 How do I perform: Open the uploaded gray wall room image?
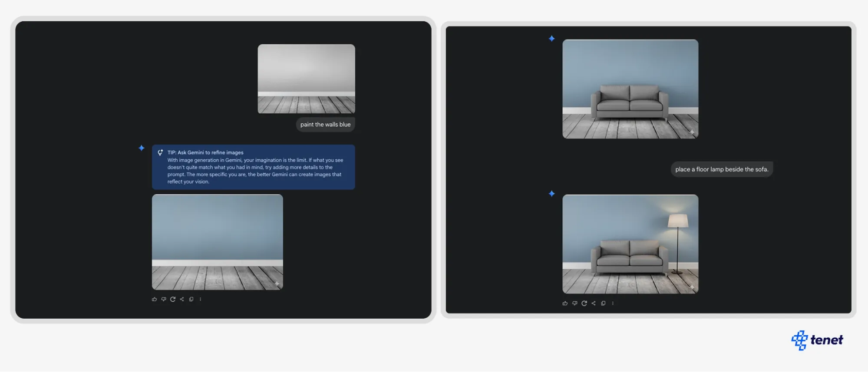(x=306, y=79)
